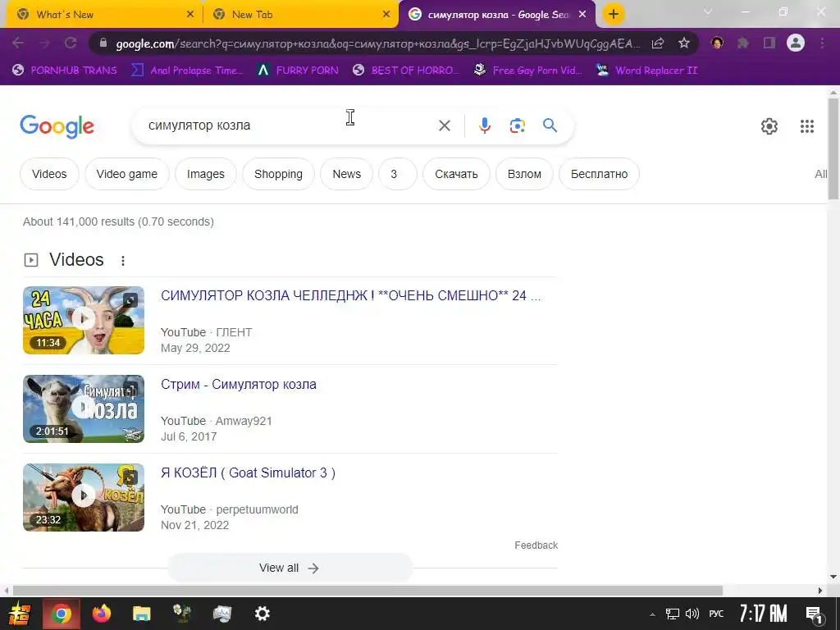The height and width of the screenshot is (630, 840).
Task: Open taskbar Settings gear icon
Action: [262, 614]
